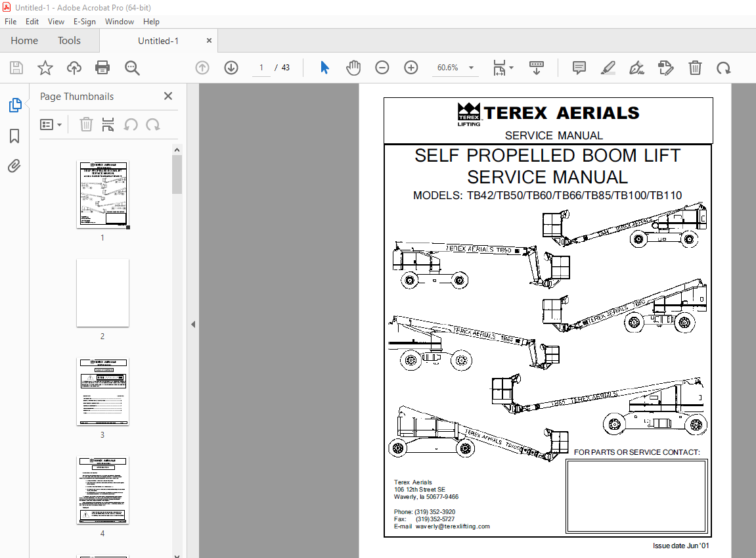Screen dimensions: 756x558
Task: Switch to the Tools tab
Action: [x=69, y=41]
